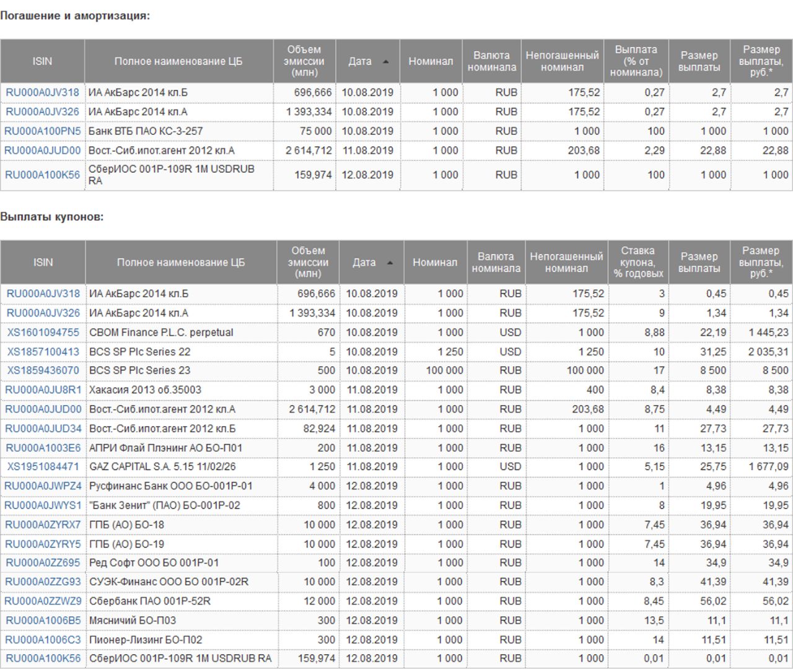Click Объем эмиссии header in the coupon table

click(x=308, y=263)
